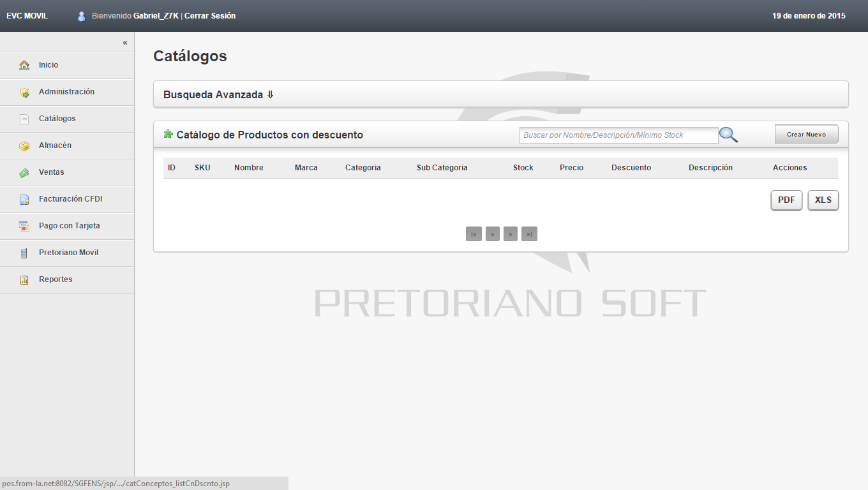Image resolution: width=868 pixels, height=490 pixels.
Task: Click the Ventas money icon
Action: [24, 172]
